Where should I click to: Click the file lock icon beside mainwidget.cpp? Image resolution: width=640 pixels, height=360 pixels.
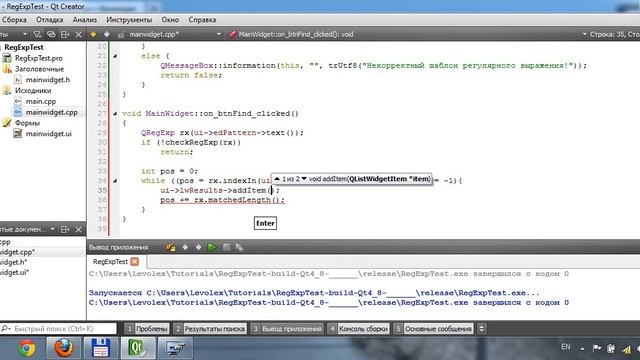coord(120,35)
